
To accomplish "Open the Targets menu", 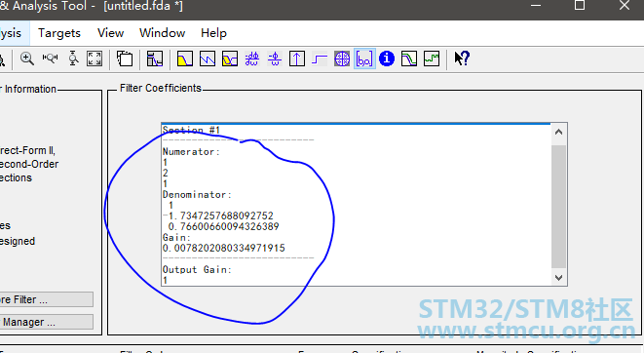I will pos(59,33).
